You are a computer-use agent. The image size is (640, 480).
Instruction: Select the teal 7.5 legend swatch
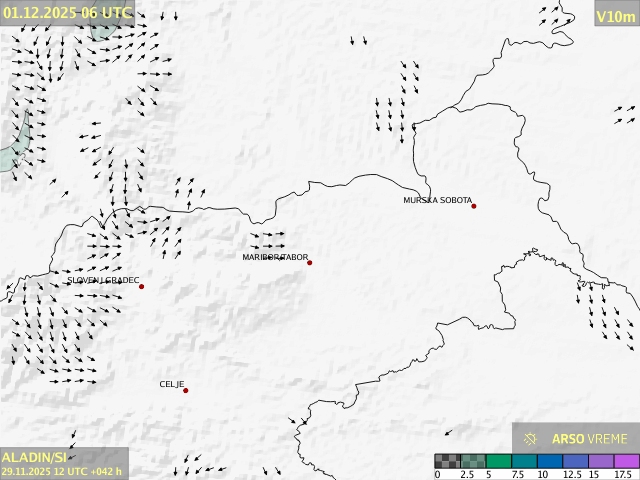524,461
